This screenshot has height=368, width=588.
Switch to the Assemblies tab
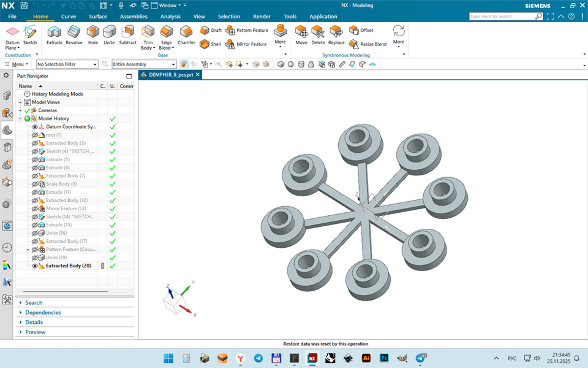pyautogui.click(x=134, y=17)
